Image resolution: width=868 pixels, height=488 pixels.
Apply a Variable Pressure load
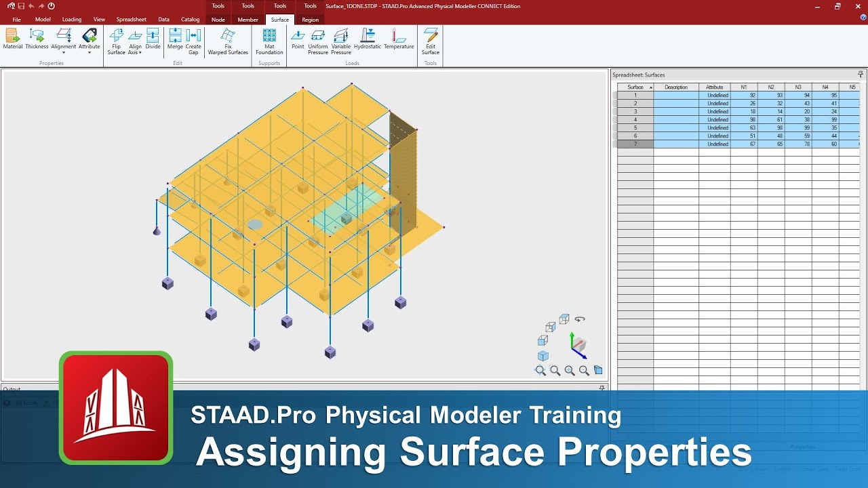pyautogui.click(x=341, y=41)
